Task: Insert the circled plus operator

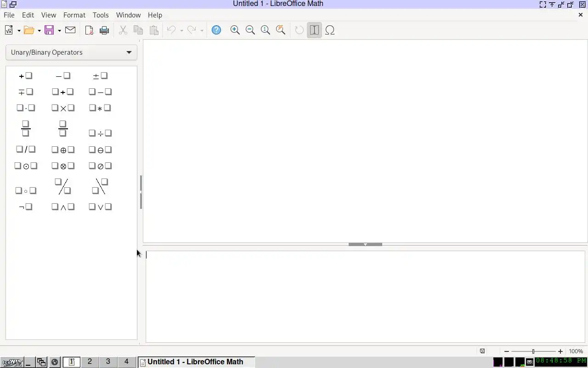Action: (x=63, y=150)
